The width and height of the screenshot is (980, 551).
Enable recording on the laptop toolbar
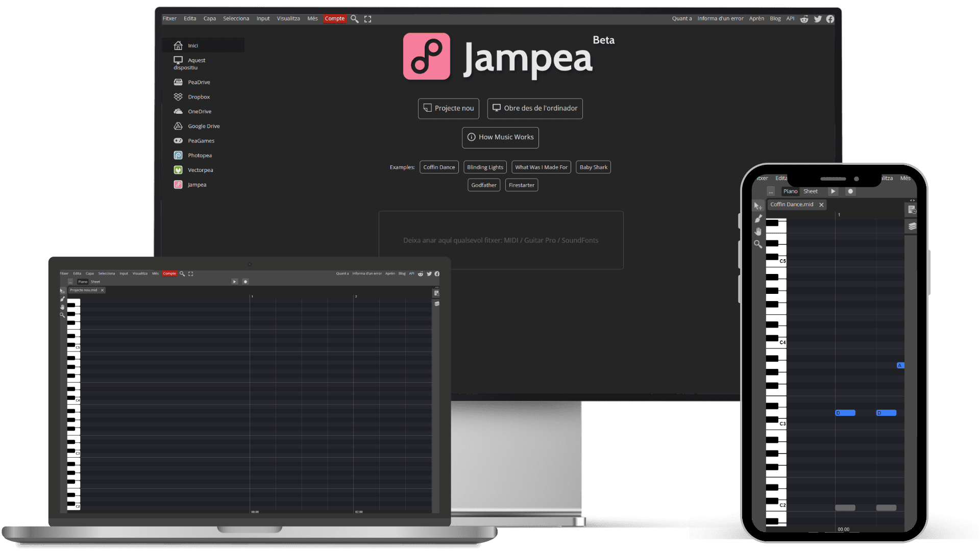click(x=246, y=281)
